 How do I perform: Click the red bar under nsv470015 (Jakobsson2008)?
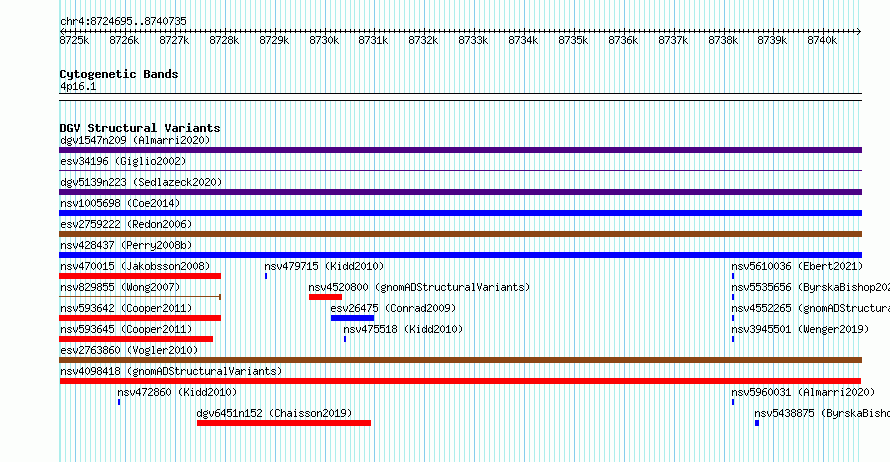tap(140, 276)
